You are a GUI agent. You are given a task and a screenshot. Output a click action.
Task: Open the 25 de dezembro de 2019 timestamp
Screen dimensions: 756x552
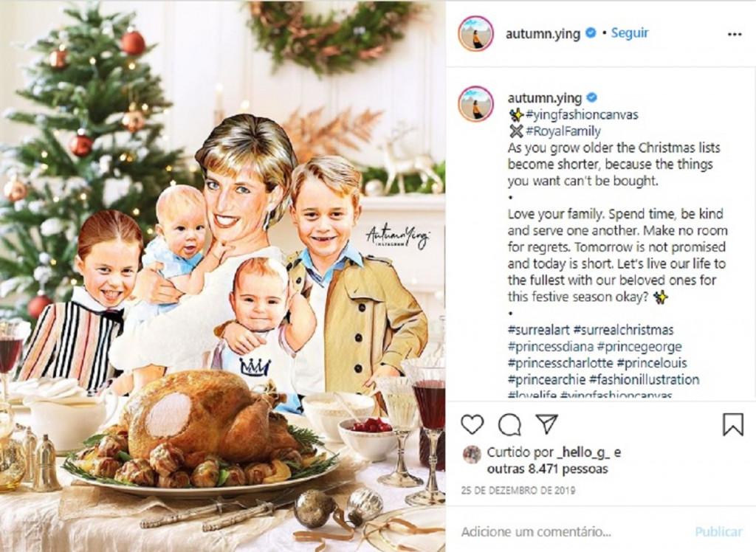[518, 490]
